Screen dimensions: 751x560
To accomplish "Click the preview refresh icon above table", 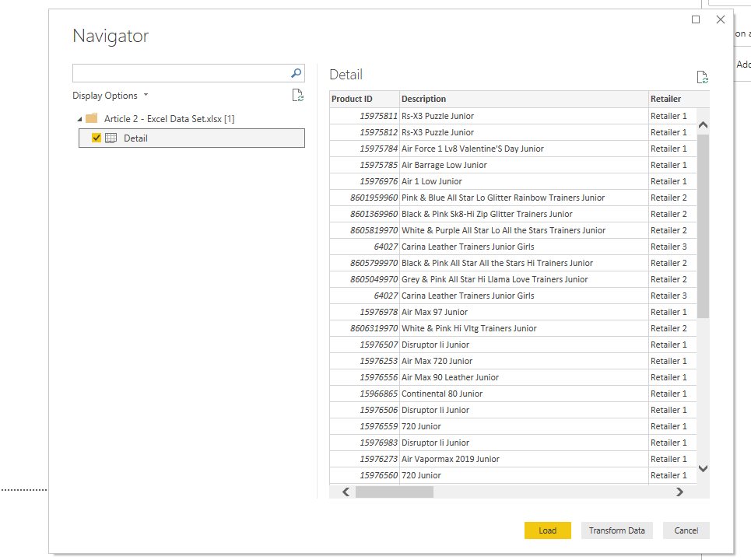I will [702, 77].
